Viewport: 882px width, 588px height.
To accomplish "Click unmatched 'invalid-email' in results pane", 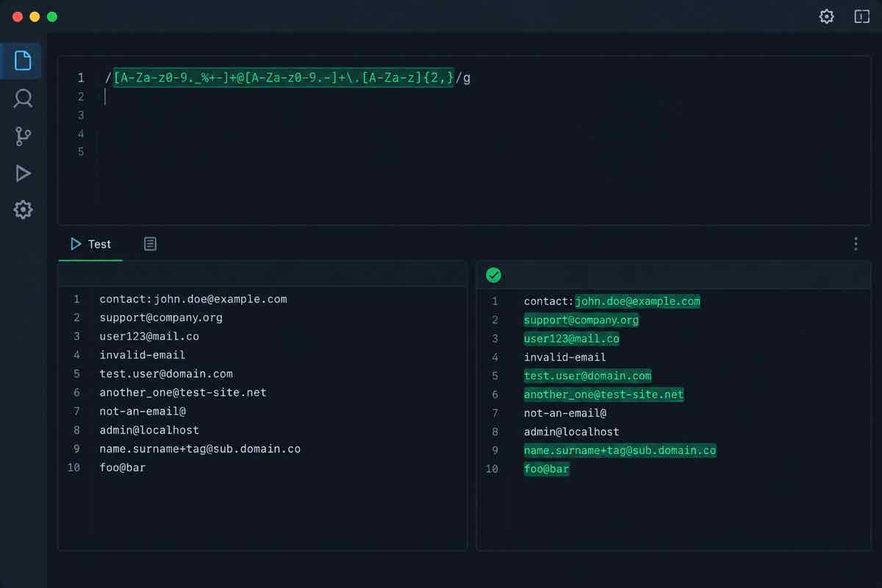I will (565, 357).
